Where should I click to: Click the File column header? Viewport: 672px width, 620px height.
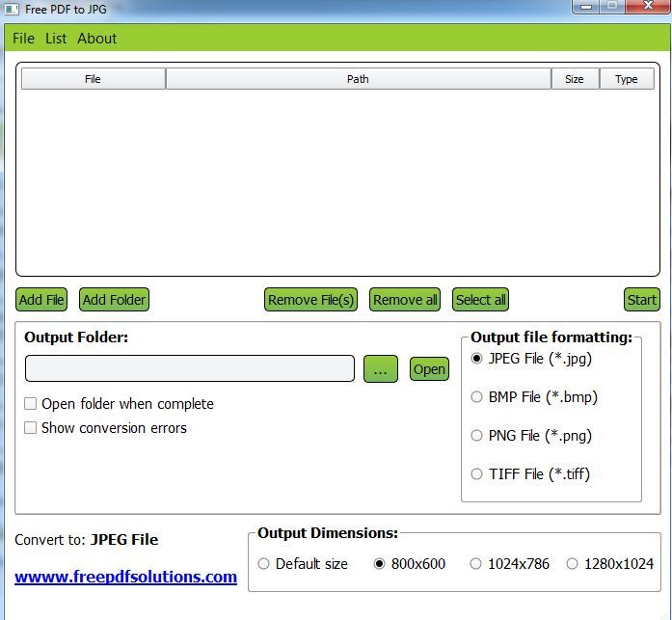pyautogui.click(x=93, y=79)
